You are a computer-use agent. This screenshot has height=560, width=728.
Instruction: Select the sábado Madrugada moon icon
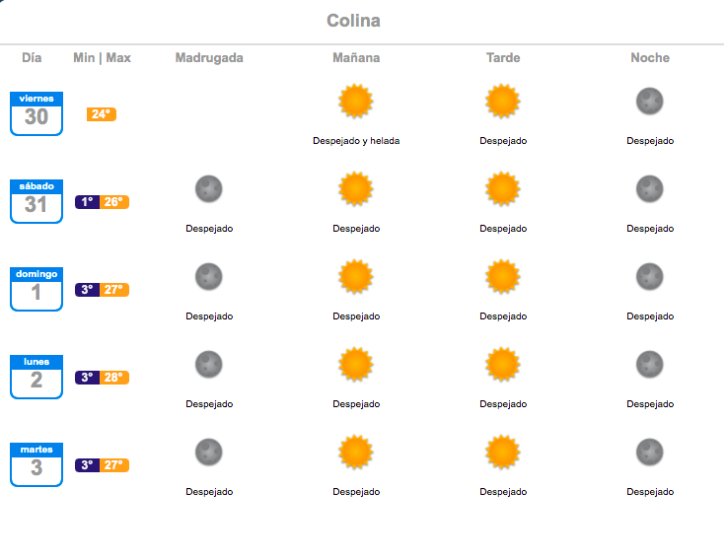209,189
